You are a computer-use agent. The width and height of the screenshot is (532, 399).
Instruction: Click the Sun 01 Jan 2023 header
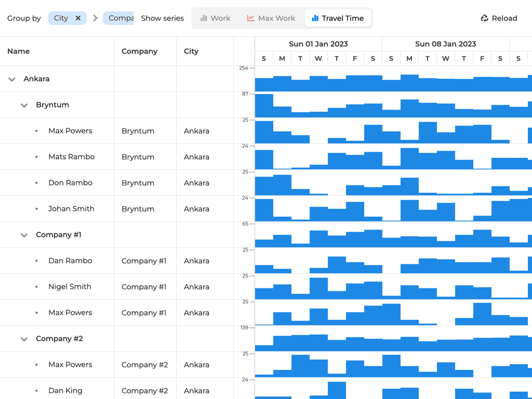[x=318, y=44]
